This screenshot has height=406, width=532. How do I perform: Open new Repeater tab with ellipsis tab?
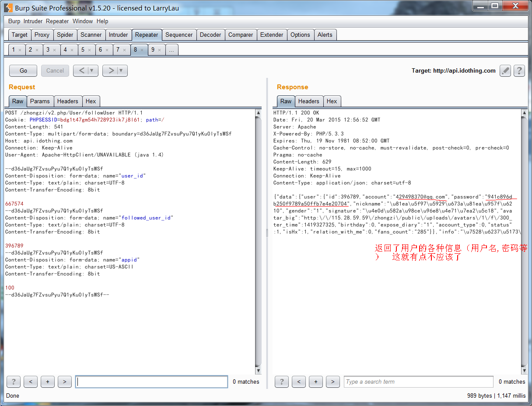point(172,50)
